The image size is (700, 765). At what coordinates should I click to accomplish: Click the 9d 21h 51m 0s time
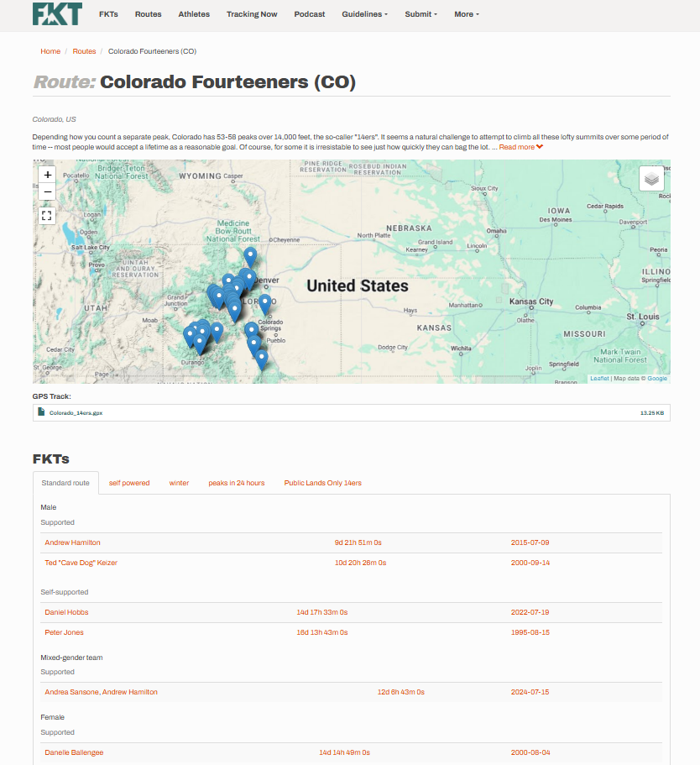click(x=358, y=542)
